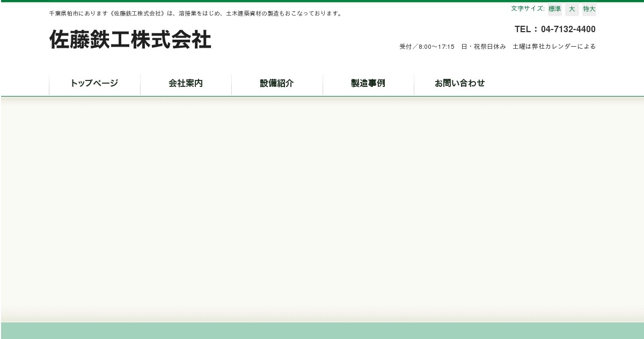Open お問い合わせ contact page
Viewport: 644px width, 339px height.
[x=459, y=84]
